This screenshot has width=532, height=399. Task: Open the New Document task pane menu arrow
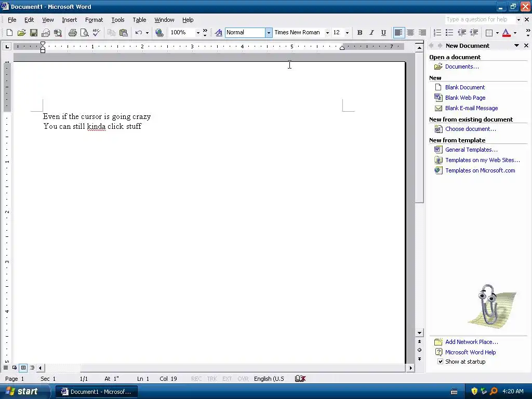516,46
